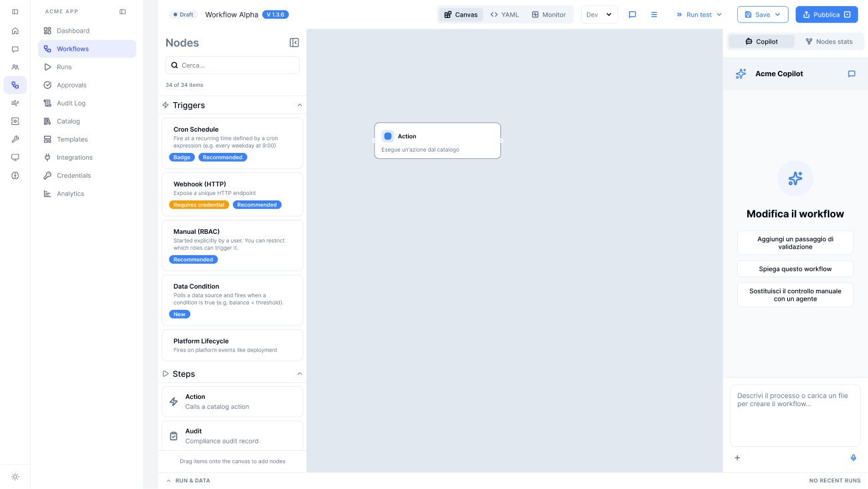This screenshot has width=868, height=489.
Task: Open Runs in the sidebar
Action: (x=87, y=67)
